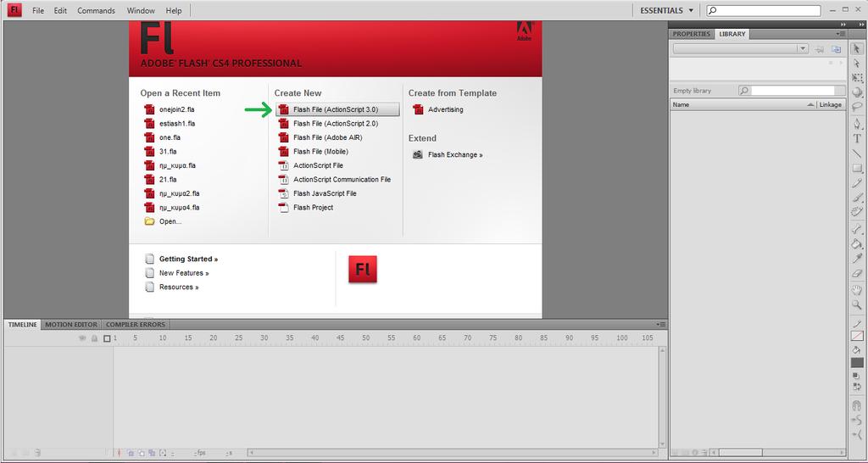
Task: Switch to the COMPILER ERRORS tab
Action: tap(135, 325)
